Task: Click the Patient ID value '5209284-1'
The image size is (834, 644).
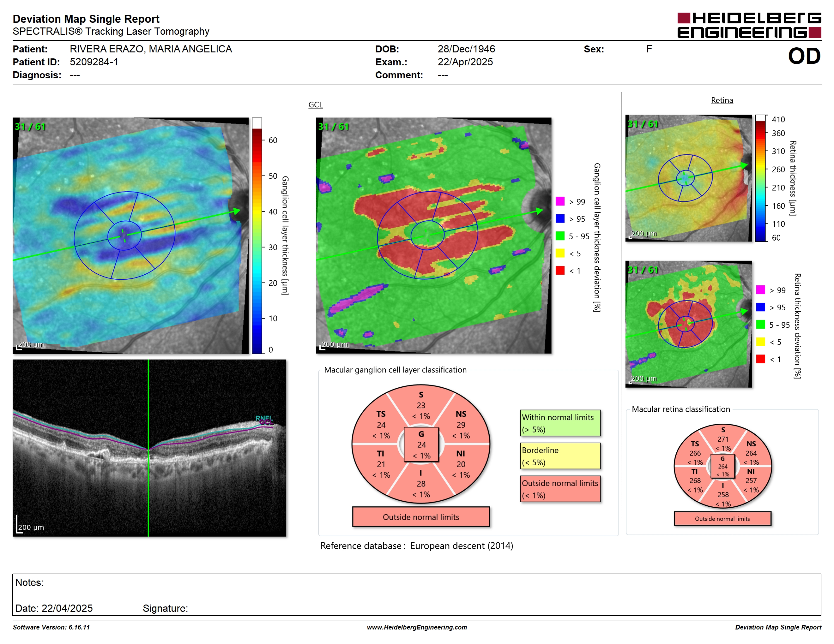Action: [x=94, y=62]
